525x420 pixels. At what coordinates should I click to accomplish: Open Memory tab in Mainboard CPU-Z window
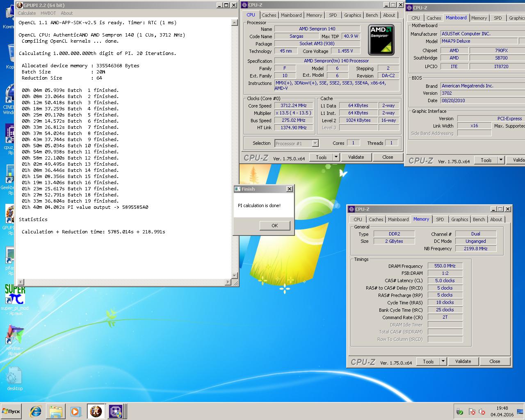[479, 18]
